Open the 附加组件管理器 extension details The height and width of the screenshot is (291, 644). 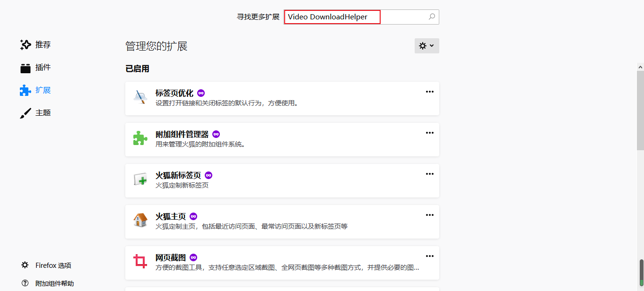(x=282, y=139)
